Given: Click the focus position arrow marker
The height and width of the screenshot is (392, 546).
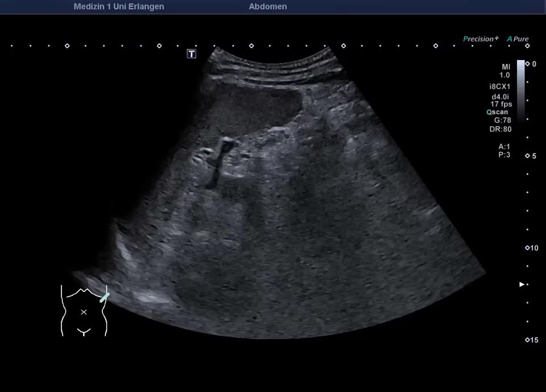Looking at the screenshot, I should pyautogui.click(x=522, y=284).
